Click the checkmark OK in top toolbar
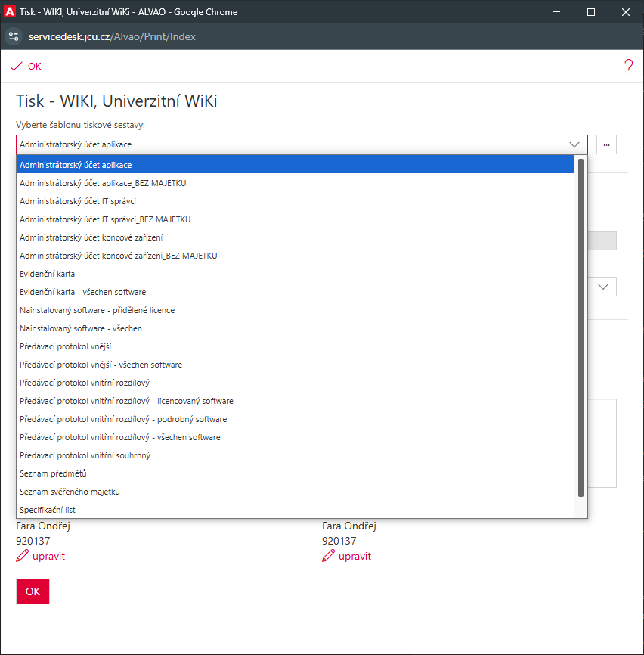The image size is (644, 655). 26,67
